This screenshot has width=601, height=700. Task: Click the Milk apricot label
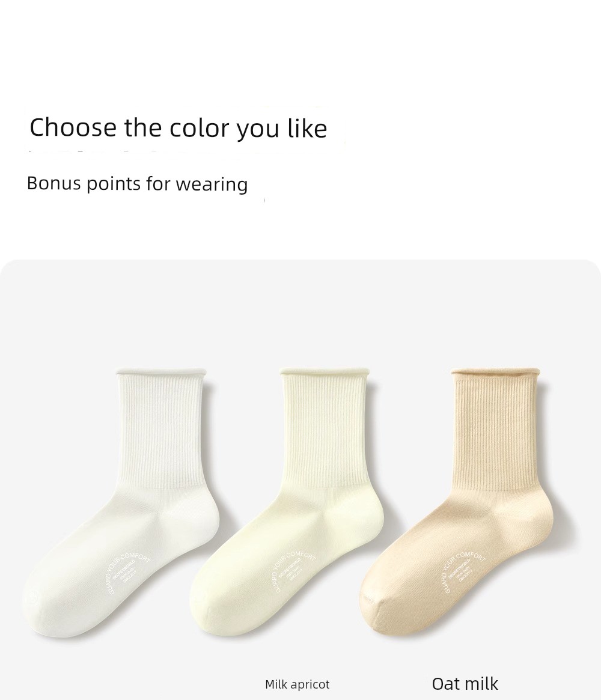tap(297, 684)
